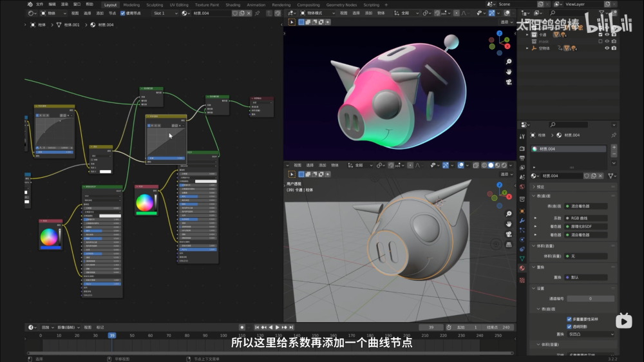Toggle camera view icon in top viewport
Viewport: 644px width, 362px height.
tap(509, 82)
